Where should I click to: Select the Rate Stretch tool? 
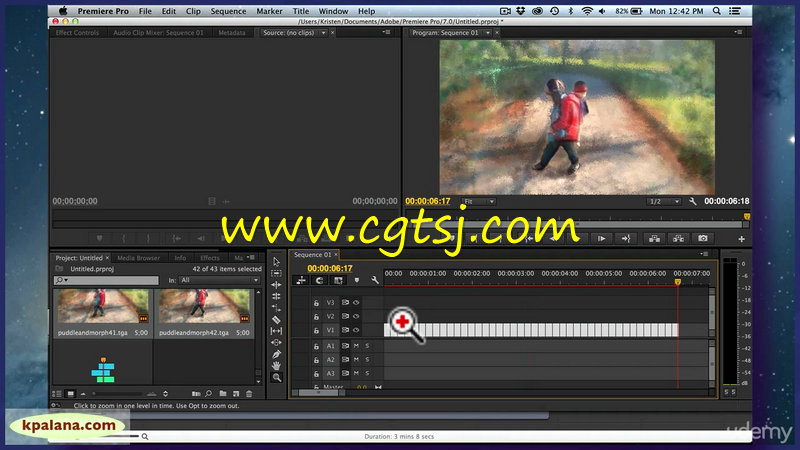click(276, 308)
